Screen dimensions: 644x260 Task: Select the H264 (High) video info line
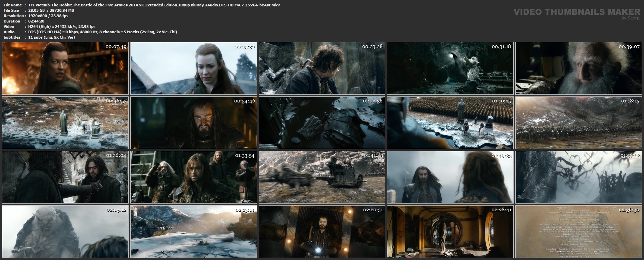pyautogui.click(x=62, y=27)
